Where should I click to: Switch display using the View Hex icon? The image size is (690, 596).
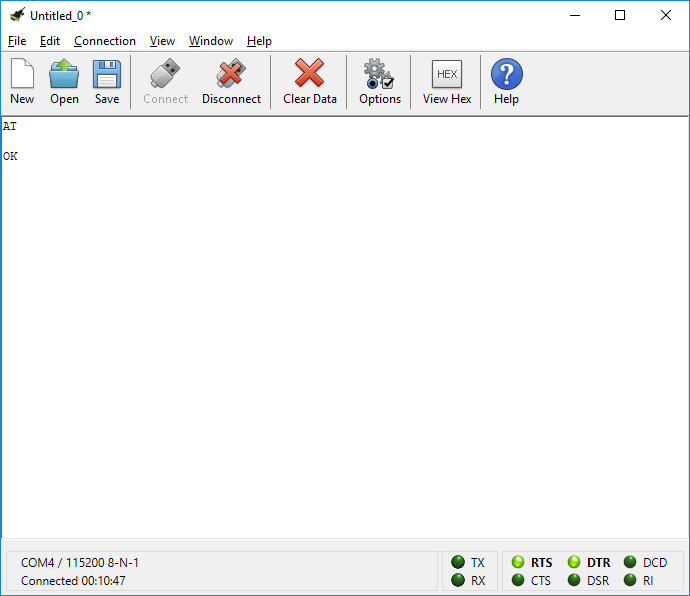point(447,74)
